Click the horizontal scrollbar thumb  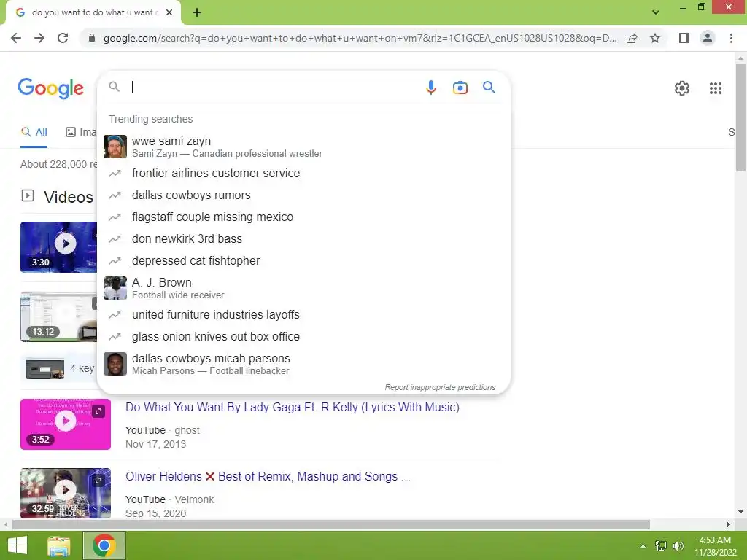click(331, 525)
